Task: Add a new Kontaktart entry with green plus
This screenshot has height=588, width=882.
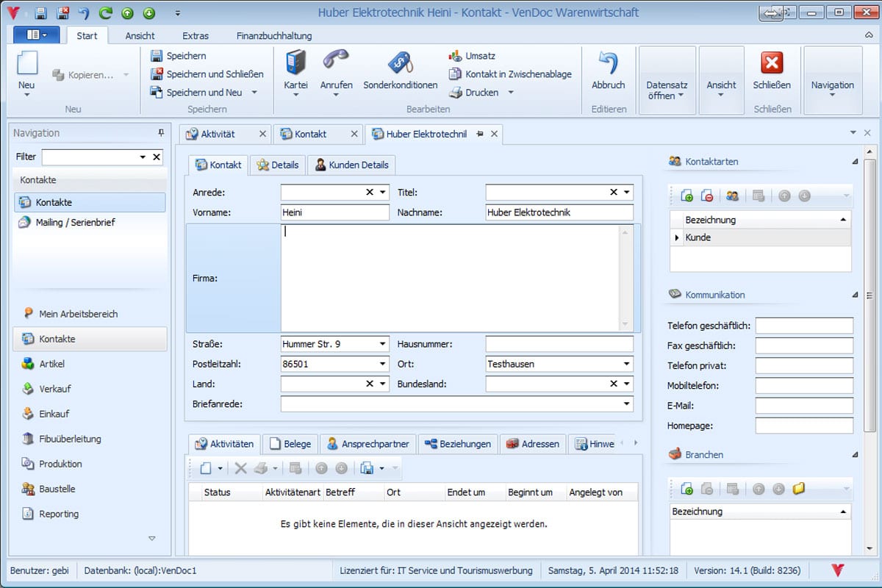Action: 687,196
